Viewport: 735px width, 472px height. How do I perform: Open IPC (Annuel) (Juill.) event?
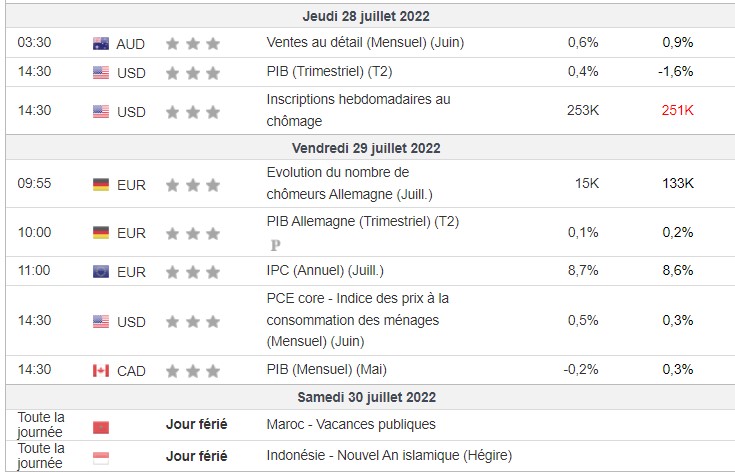point(325,270)
